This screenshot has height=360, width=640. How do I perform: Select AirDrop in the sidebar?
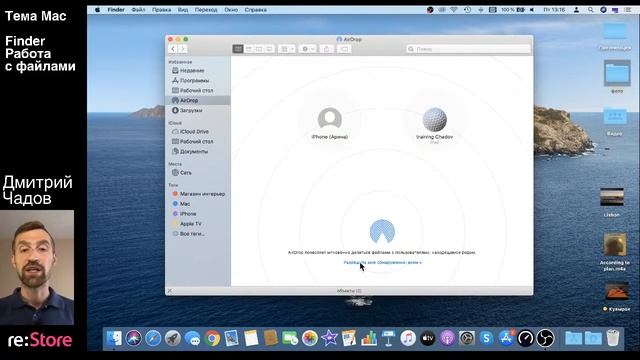click(198, 100)
